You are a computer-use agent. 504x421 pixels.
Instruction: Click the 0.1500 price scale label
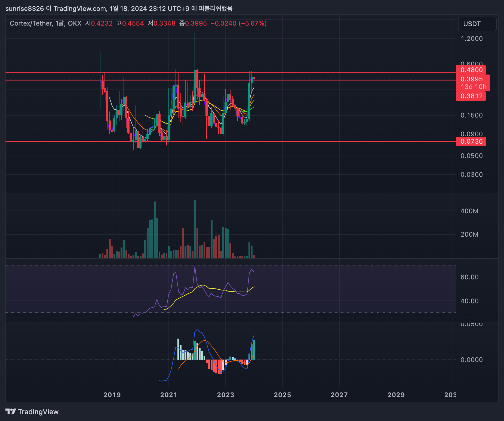pyautogui.click(x=472, y=115)
